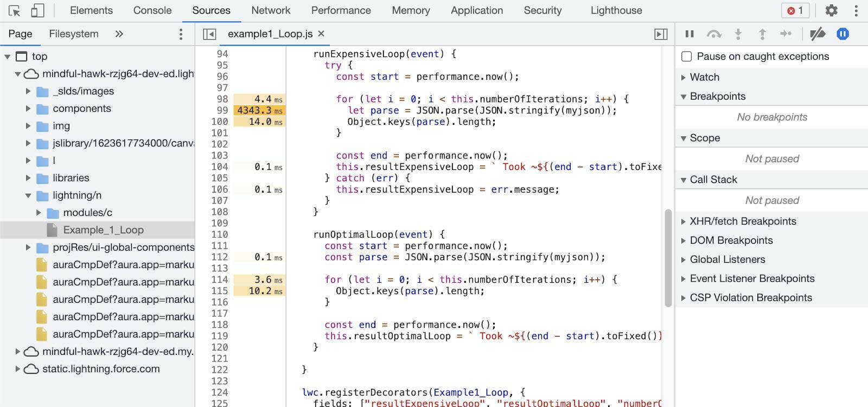
Task: Hide the debugger sidebar pane
Action: (661, 34)
